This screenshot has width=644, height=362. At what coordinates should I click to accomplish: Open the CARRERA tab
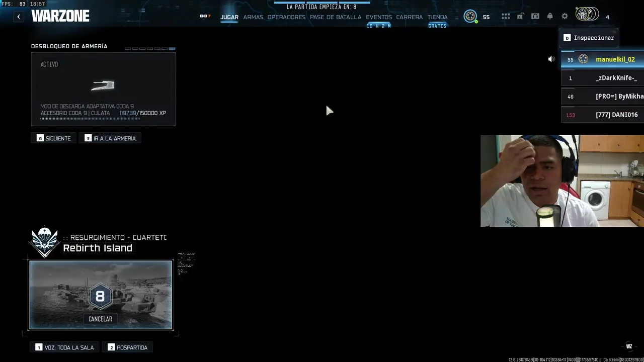410,17
